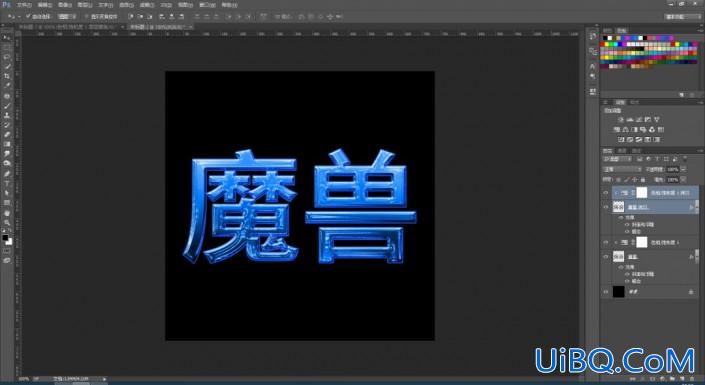The image size is (705, 385).
Task: Select the Healing Brush tool
Action: (7, 96)
